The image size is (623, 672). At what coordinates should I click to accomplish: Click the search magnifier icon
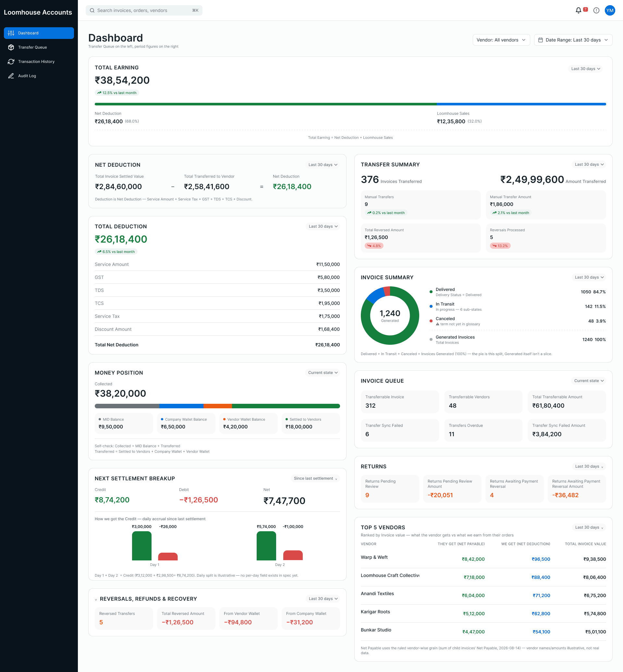[x=92, y=10]
